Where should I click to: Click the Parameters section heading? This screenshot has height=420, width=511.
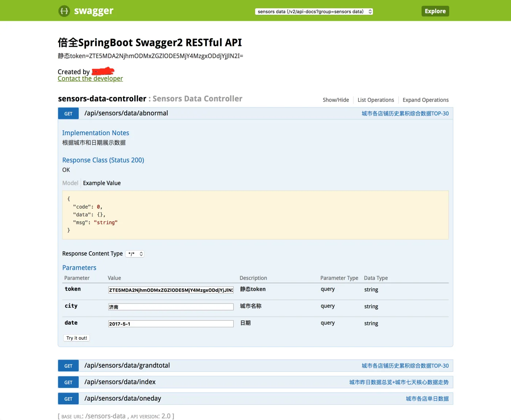click(x=79, y=268)
